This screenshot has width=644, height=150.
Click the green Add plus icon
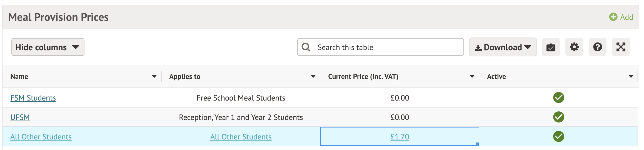(x=613, y=17)
